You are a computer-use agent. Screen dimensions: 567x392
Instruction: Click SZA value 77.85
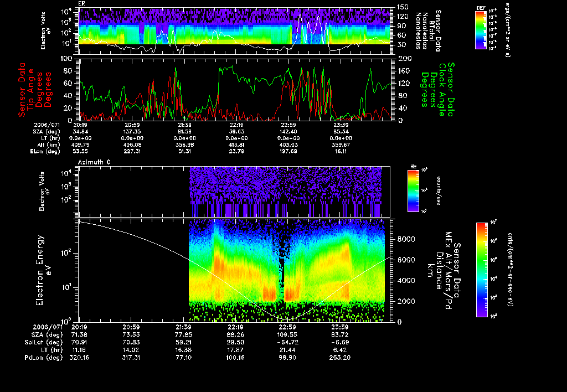click(x=184, y=334)
